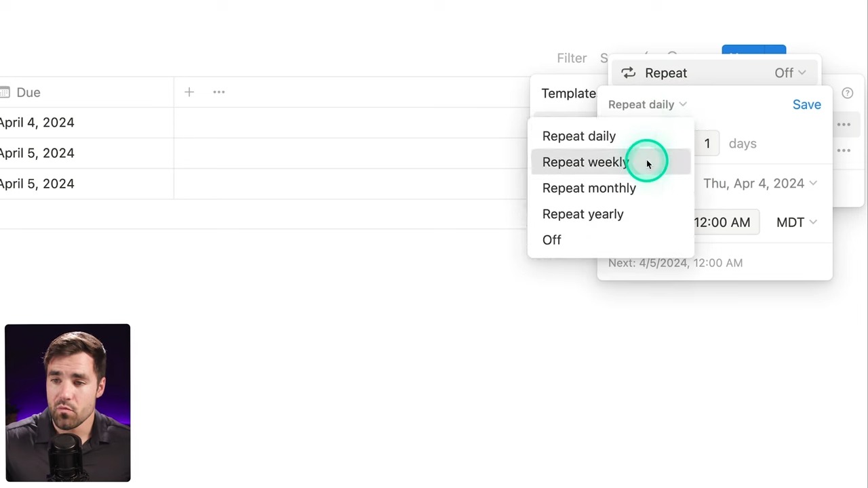Screen dimensions: 868x488
Task: Expand the MDT timezone dropdown
Action: pos(796,222)
